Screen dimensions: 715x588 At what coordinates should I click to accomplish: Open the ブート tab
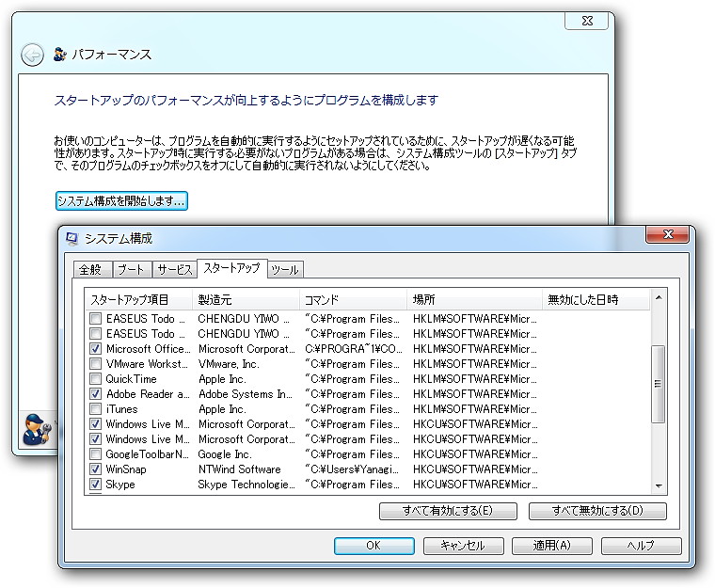coord(132,270)
